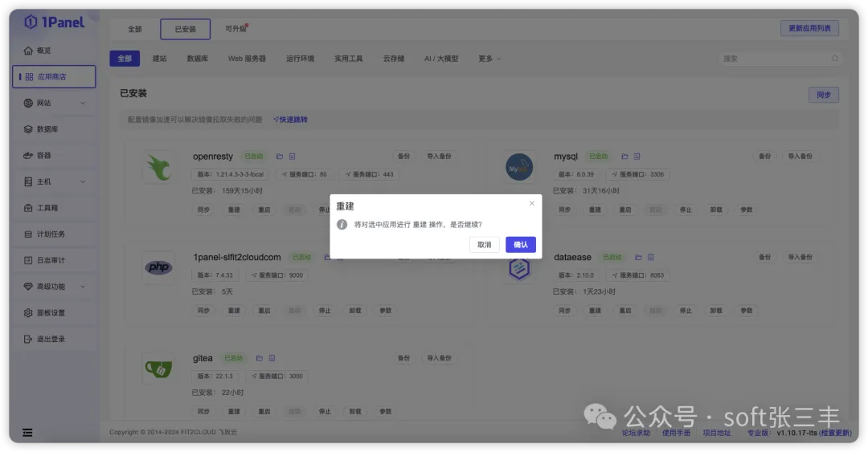
Task: Click gitea 备份 button
Action: 404,358
